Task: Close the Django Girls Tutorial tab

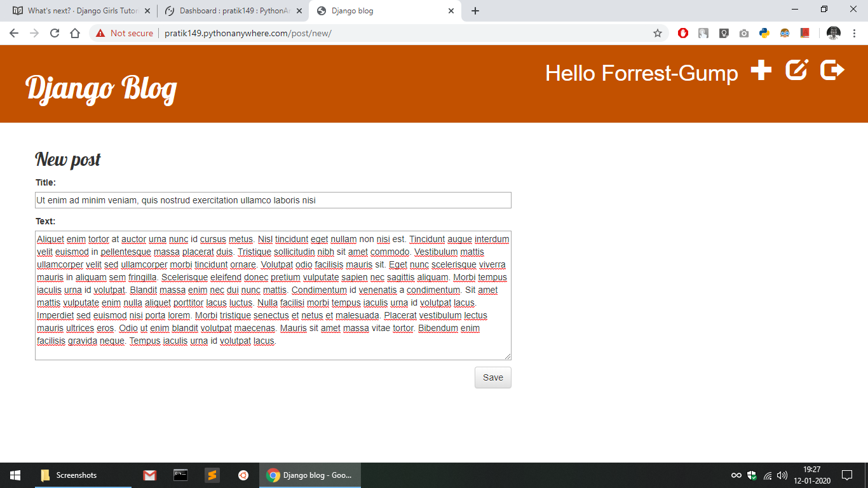Action: coord(147,11)
